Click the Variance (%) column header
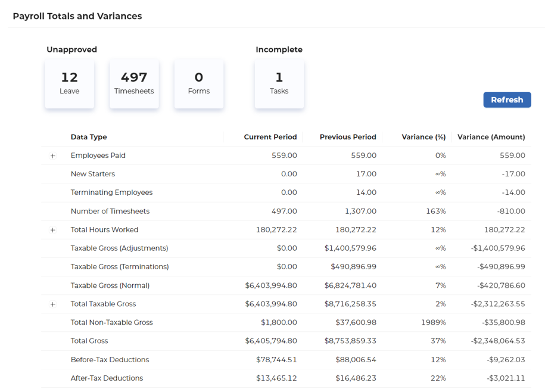This screenshot has width=545, height=392. [x=423, y=137]
